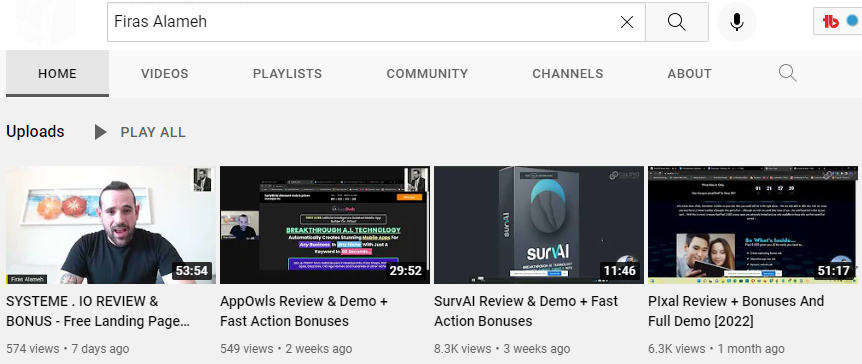Open the CHANNELS tab
The width and height of the screenshot is (862, 364).
(567, 74)
